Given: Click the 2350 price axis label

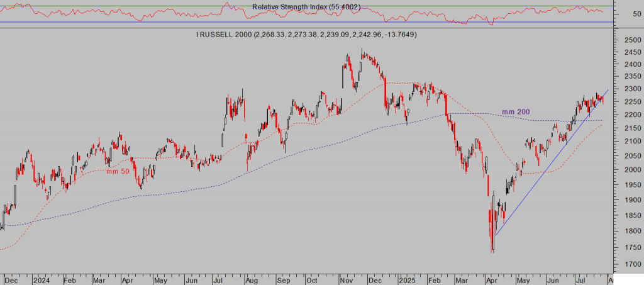Looking at the screenshot, I should pos(633,76).
